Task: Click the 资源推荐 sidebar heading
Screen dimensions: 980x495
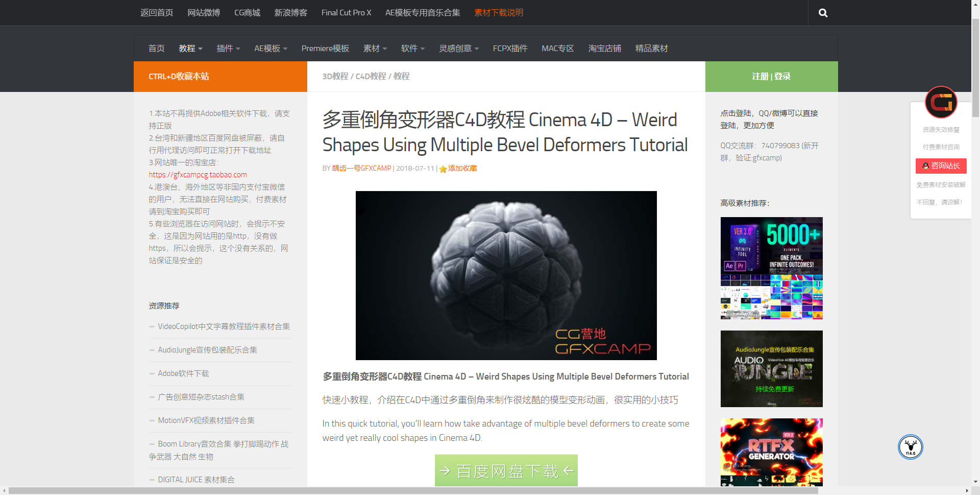Action: 164,306
